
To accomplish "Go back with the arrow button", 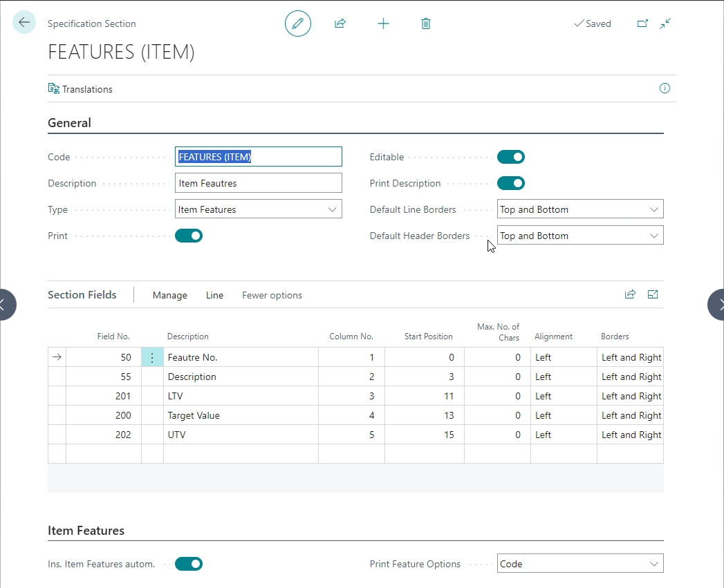I will 24,22.
